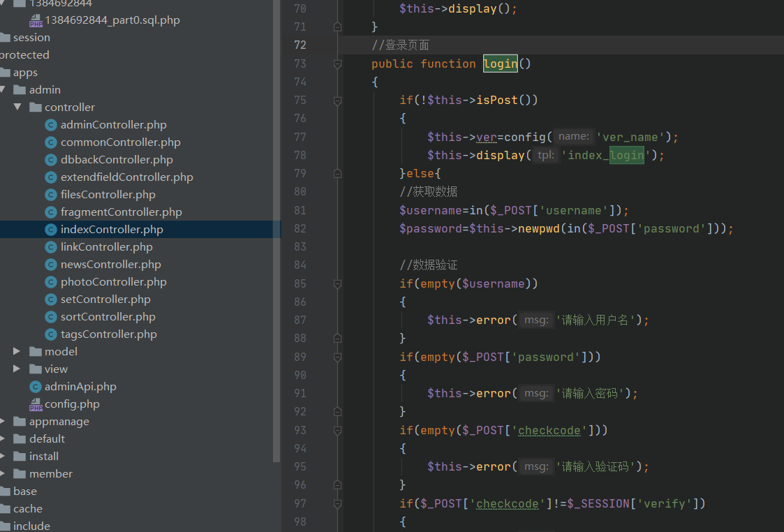The image size is (784, 532).
Task: Click the adminApi.php class icon
Action: tap(35, 387)
